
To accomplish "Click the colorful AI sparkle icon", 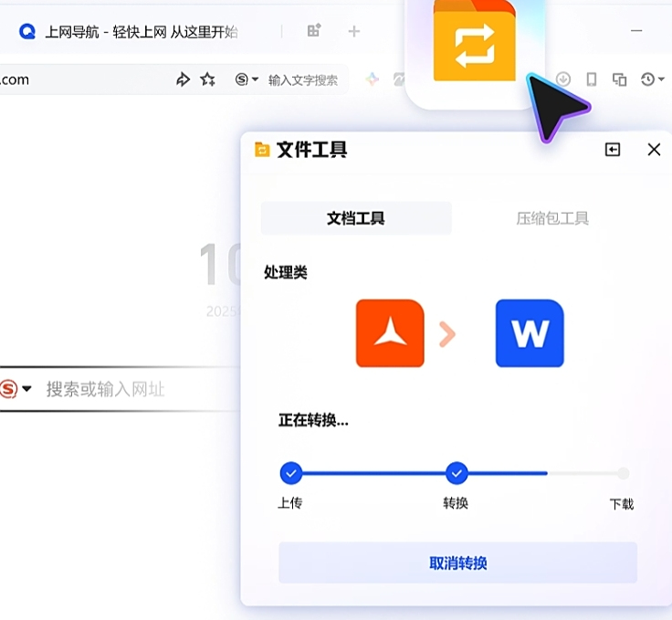I will point(372,79).
